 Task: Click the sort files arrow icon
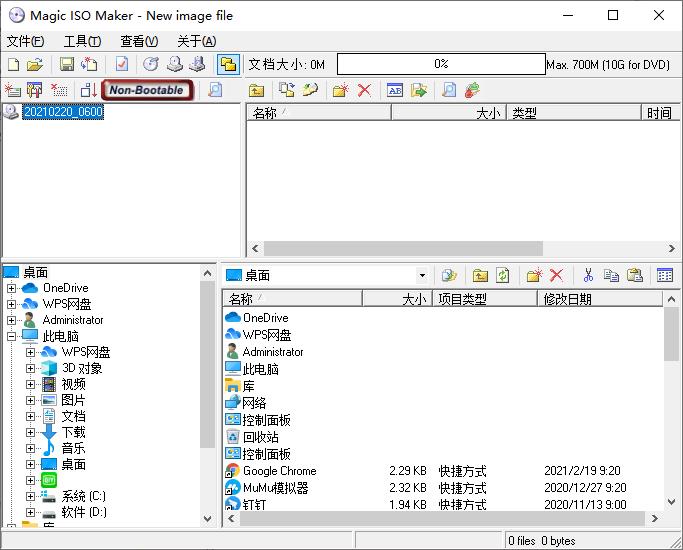click(x=89, y=90)
